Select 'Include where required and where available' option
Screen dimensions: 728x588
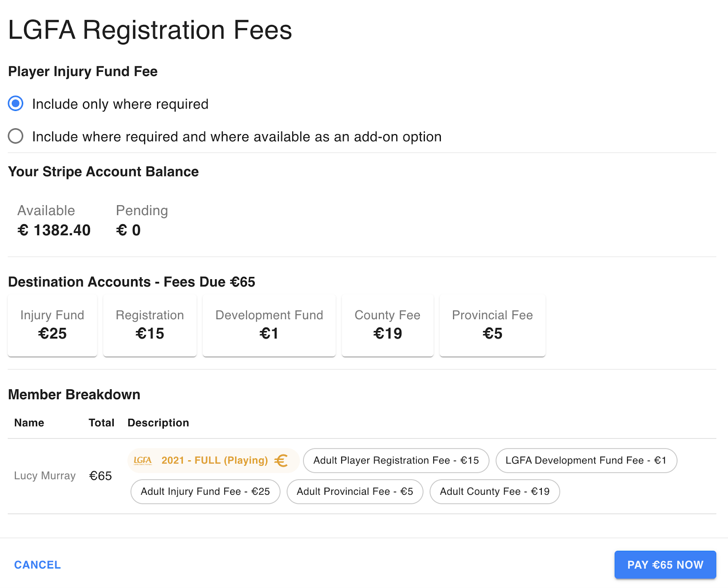pyautogui.click(x=15, y=136)
